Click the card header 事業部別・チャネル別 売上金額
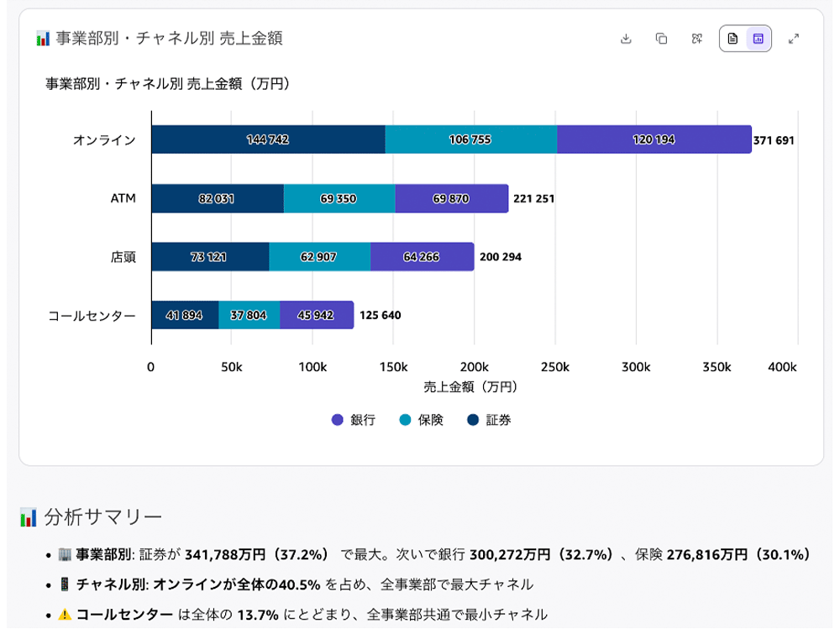The height and width of the screenshot is (629, 840). tap(170, 39)
